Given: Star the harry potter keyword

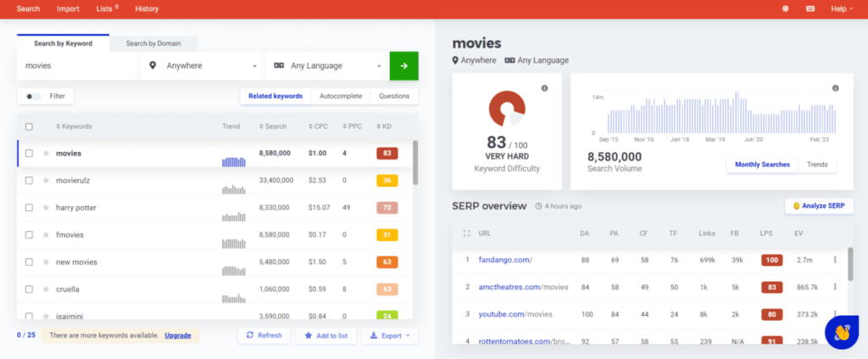Looking at the screenshot, I should click(x=46, y=208).
